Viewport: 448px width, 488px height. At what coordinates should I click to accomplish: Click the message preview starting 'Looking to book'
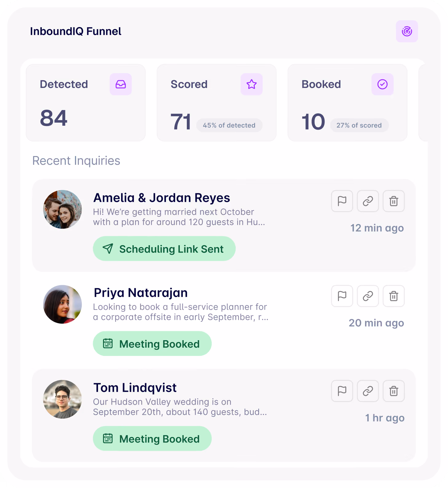(181, 312)
